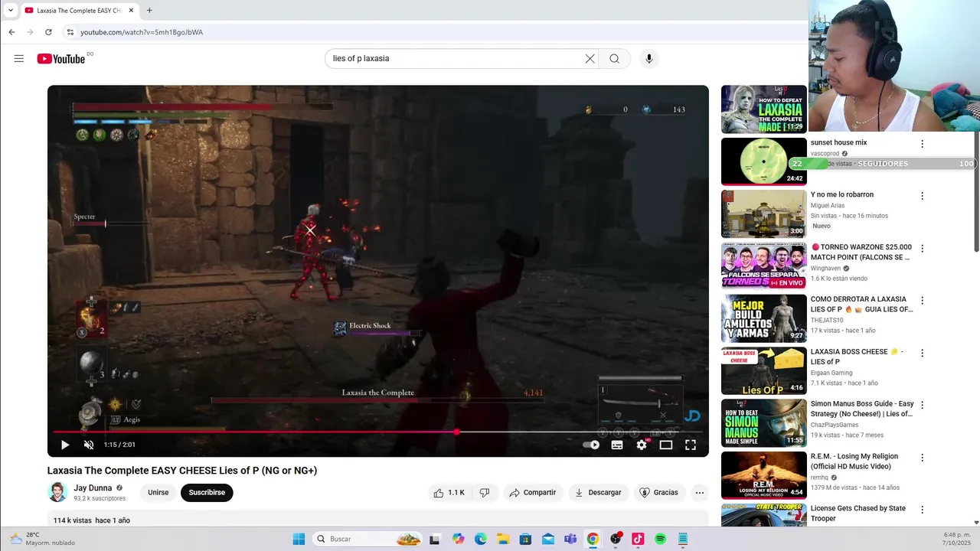Switch to theater mode
The height and width of the screenshot is (551, 980).
666,445
